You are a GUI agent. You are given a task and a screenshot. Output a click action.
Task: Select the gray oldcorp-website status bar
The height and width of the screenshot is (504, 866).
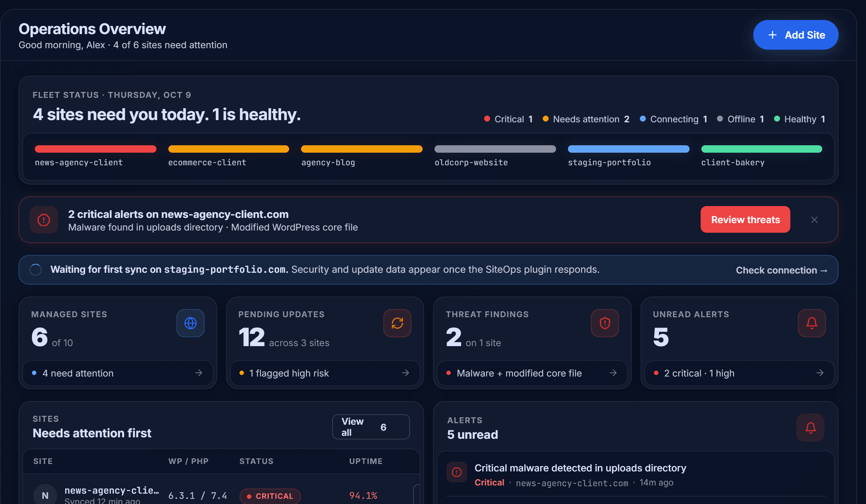[495, 149]
